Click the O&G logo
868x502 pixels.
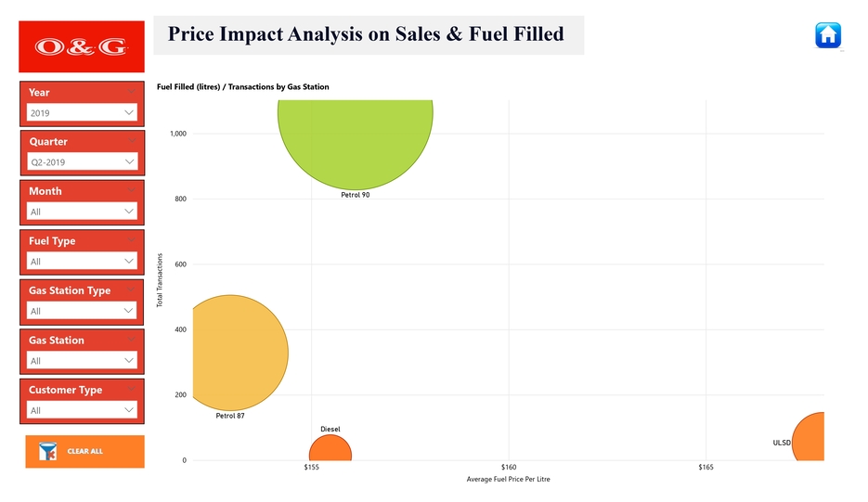click(x=82, y=47)
